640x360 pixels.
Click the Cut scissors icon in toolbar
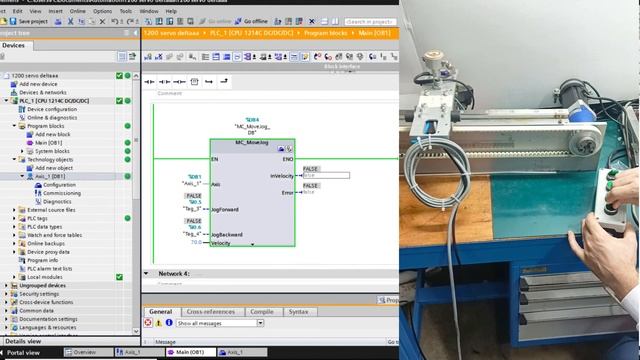[x=70, y=21]
